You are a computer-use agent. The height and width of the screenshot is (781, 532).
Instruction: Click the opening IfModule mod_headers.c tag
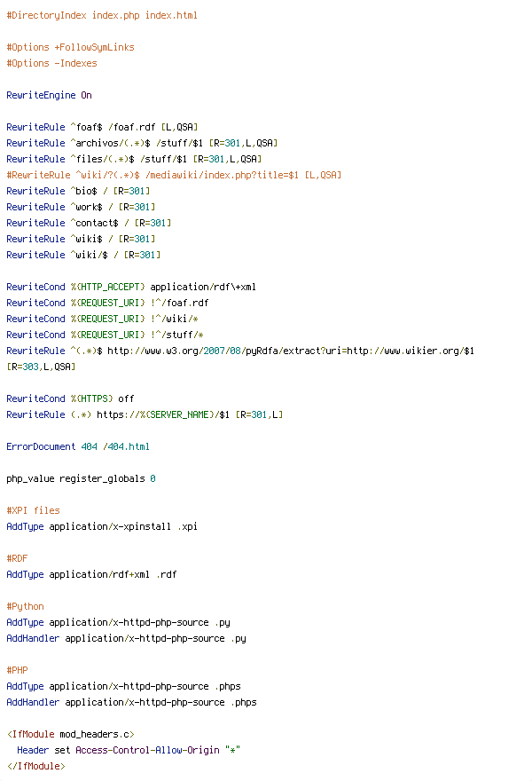[70, 734]
